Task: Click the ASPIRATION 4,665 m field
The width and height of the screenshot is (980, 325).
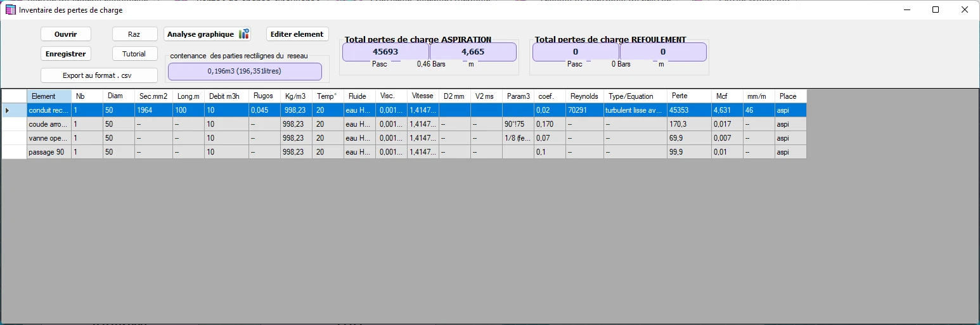Action: 473,52
